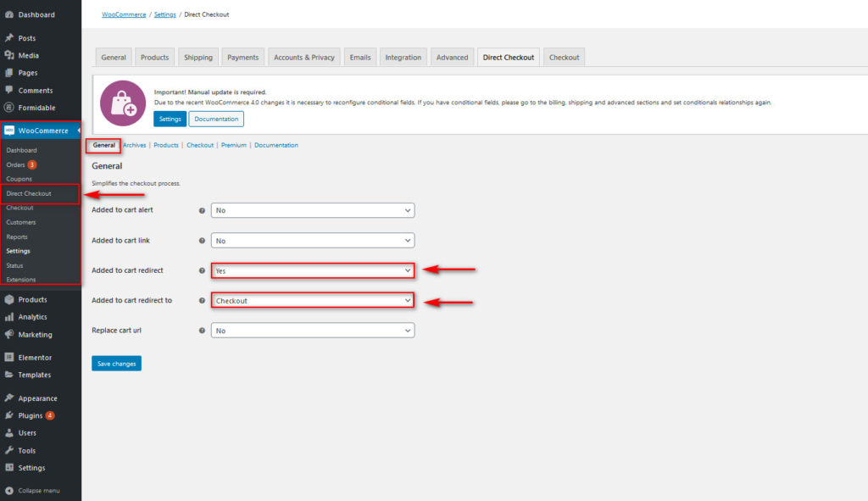Switch to the General settings tab
Screen dimensions: 868x501
click(114, 57)
